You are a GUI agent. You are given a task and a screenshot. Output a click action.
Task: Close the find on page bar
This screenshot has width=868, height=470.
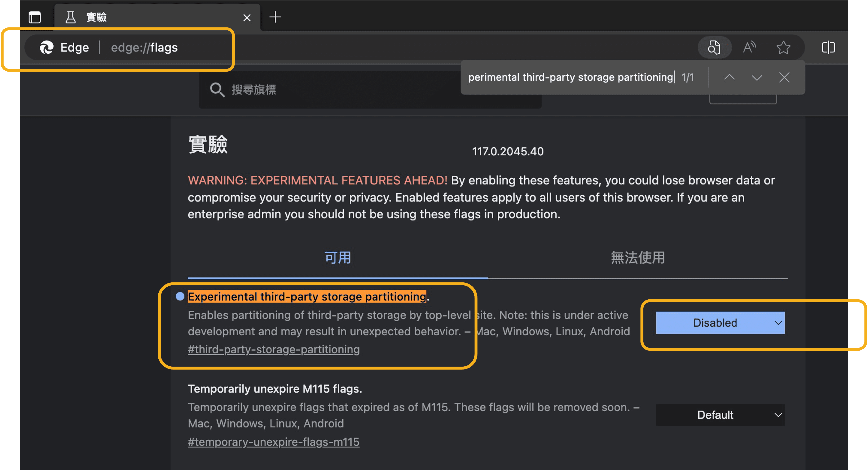click(784, 77)
